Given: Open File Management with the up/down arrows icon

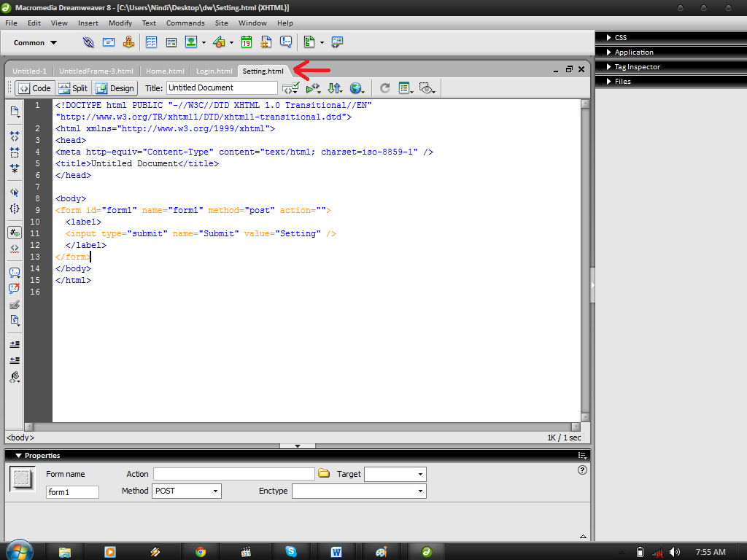Looking at the screenshot, I should (336, 87).
